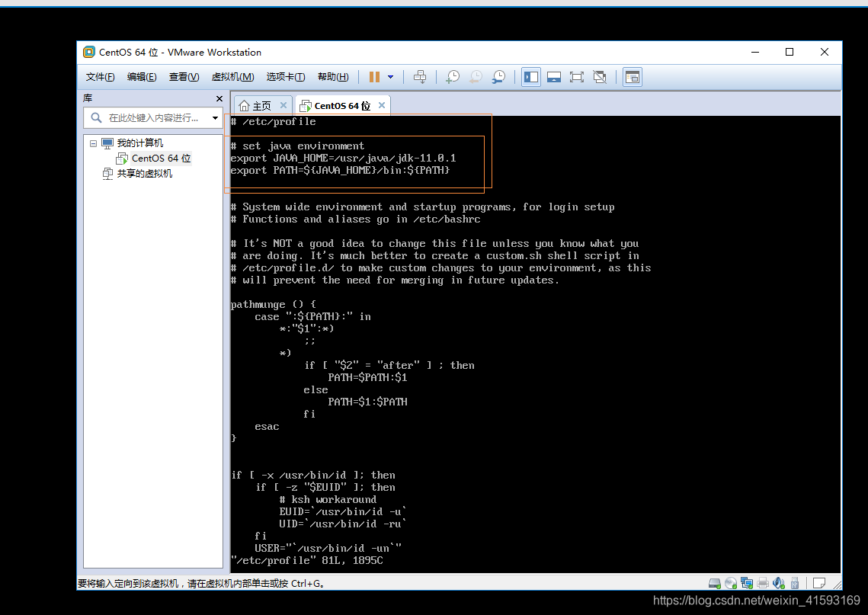
Task: Click the 'esac' line in the console
Action: (x=267, y=426)
